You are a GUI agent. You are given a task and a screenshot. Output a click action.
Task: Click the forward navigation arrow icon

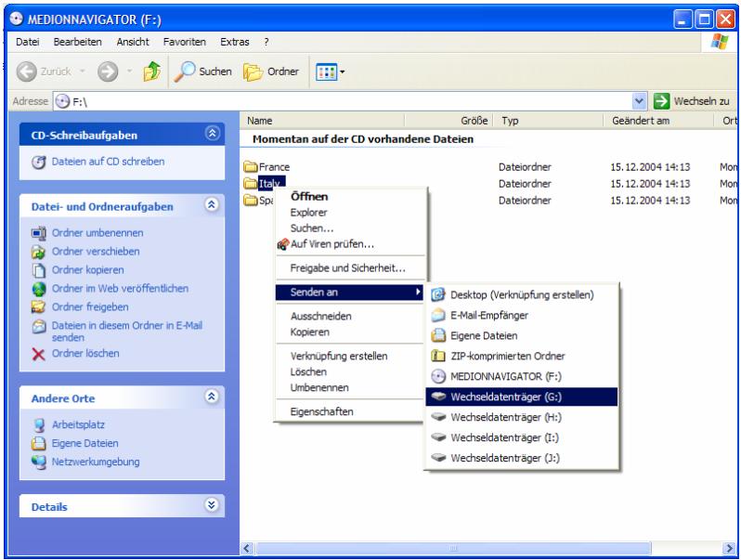click(x=108, y=72)
